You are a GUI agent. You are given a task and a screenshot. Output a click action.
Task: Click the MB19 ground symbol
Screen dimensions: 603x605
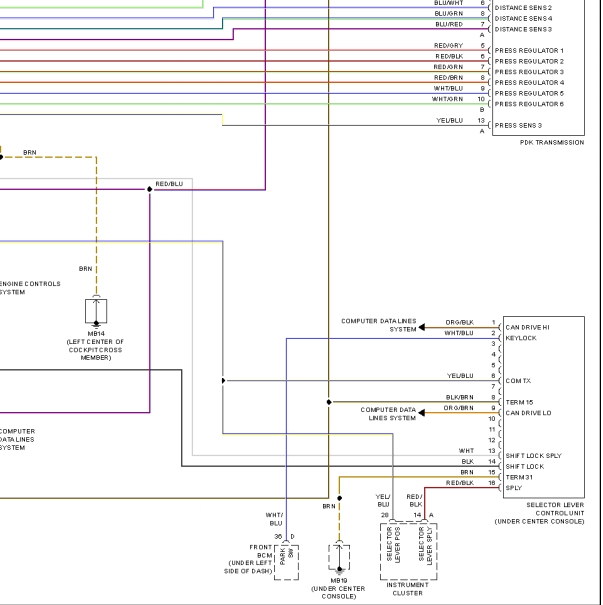coord(339,556)
